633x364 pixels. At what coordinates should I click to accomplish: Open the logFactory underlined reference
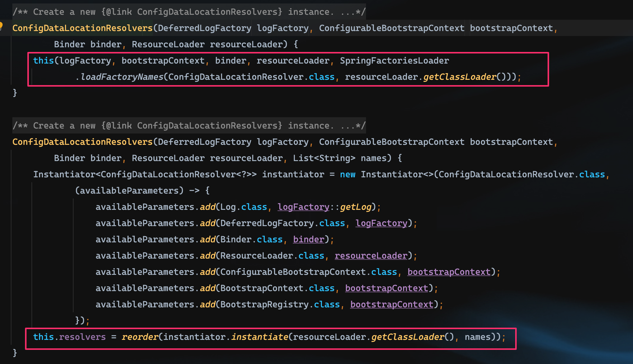point(303,207)
